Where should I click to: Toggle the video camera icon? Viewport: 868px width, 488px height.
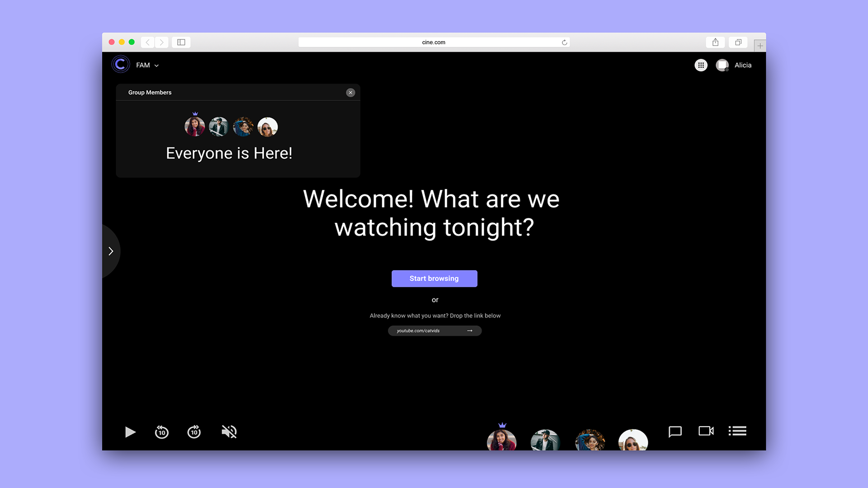point(706,431)
